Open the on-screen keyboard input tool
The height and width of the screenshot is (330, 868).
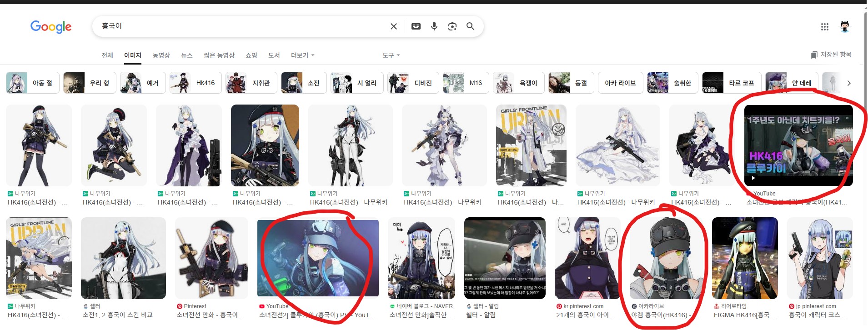coord(416,26)
